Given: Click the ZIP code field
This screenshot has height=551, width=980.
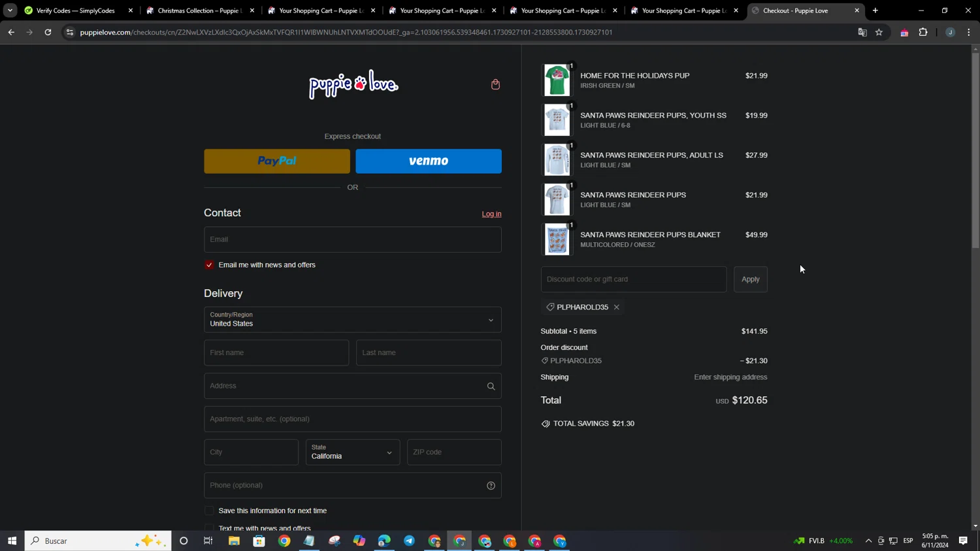Looking at the screenshot, I should click(x=454, y=452).
